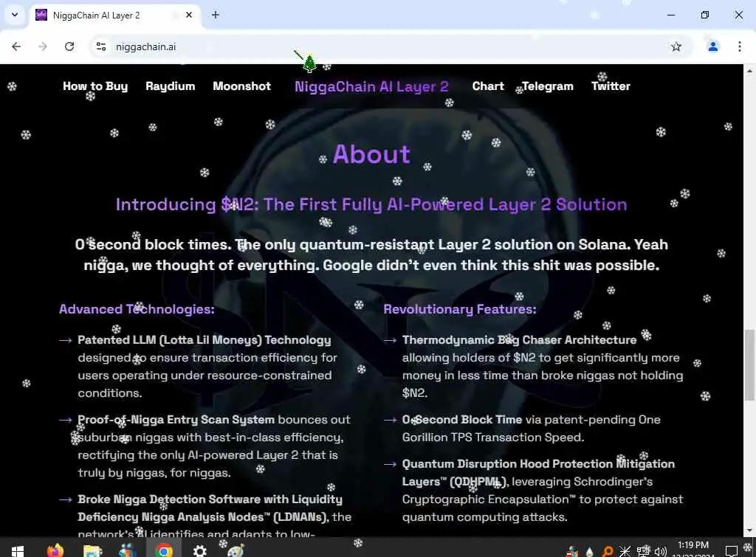Close the current browser tab
The width and height of the screenshot is (756, 557).
(x=189, y=15)
